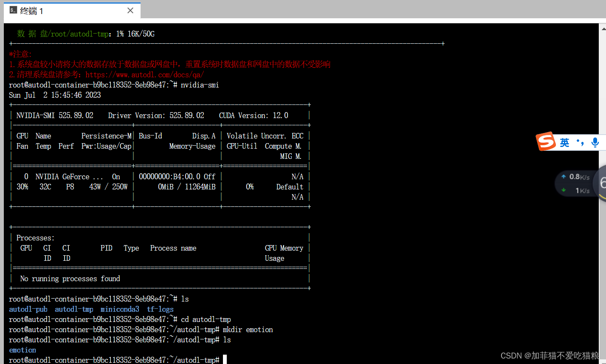Click the tf-logs directory name
Viewport: 606px width, 364px height.
pos(160,309)
